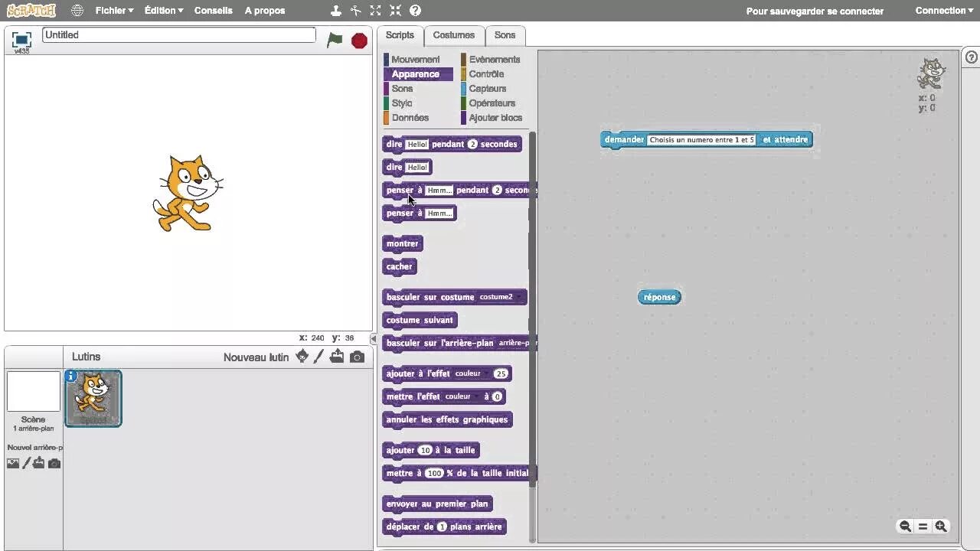This screenshot has width=980, height=551.
Task: Switch to the Sons tab
Action: tap(505, 35)
